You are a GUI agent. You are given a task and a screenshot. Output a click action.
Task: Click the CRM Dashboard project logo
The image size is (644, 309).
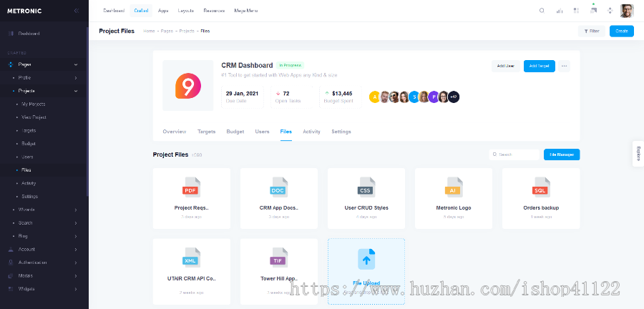coord(188,85)
